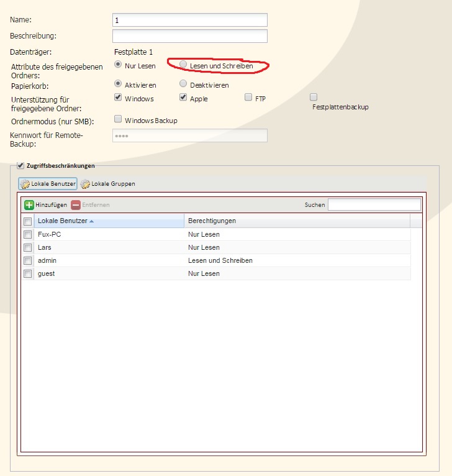Click the Suchen search box
Image resolution: width=452 pixels, height=476 pixels.
click(x=374, y=204)
